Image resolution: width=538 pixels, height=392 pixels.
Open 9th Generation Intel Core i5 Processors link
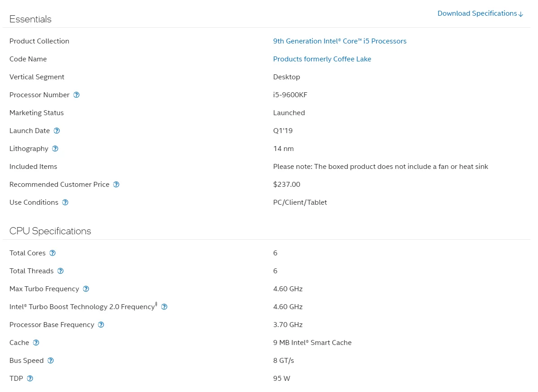click(x=340, y=41)
